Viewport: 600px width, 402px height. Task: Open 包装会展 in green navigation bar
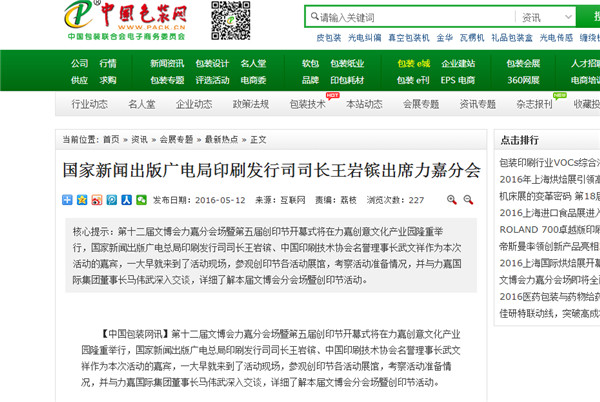tap(523, 63)
